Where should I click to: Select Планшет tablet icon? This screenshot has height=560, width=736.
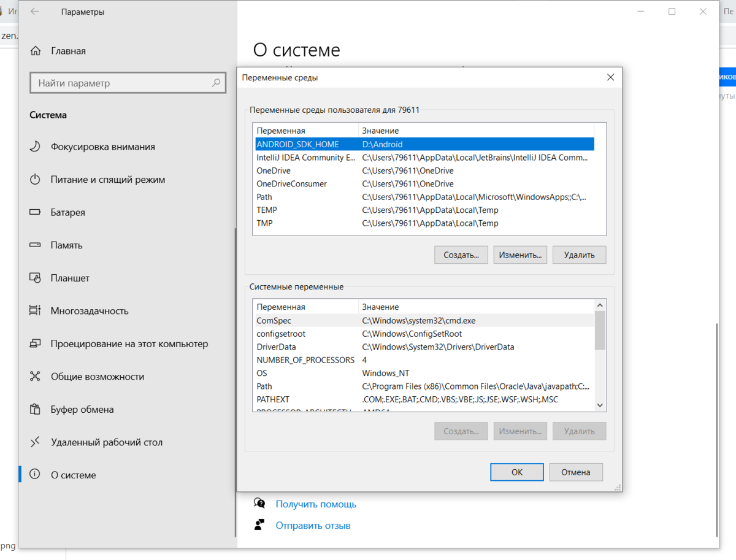(36, 278)
